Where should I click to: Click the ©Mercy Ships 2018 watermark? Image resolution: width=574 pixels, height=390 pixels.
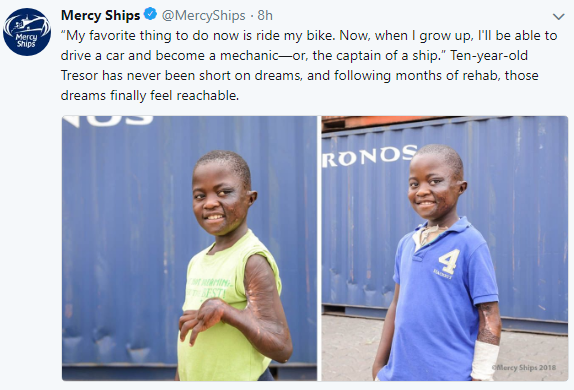coord(523,367)
